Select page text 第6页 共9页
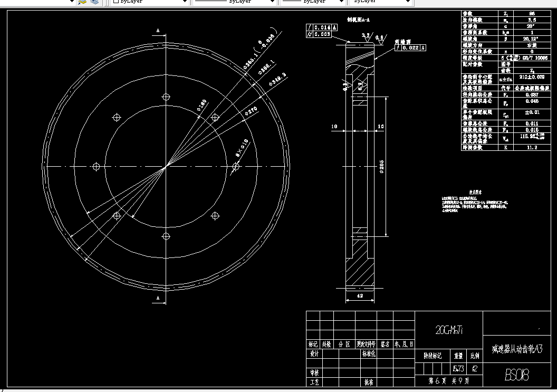This screenshot has height=392, width=557. (x=449, y=380)
